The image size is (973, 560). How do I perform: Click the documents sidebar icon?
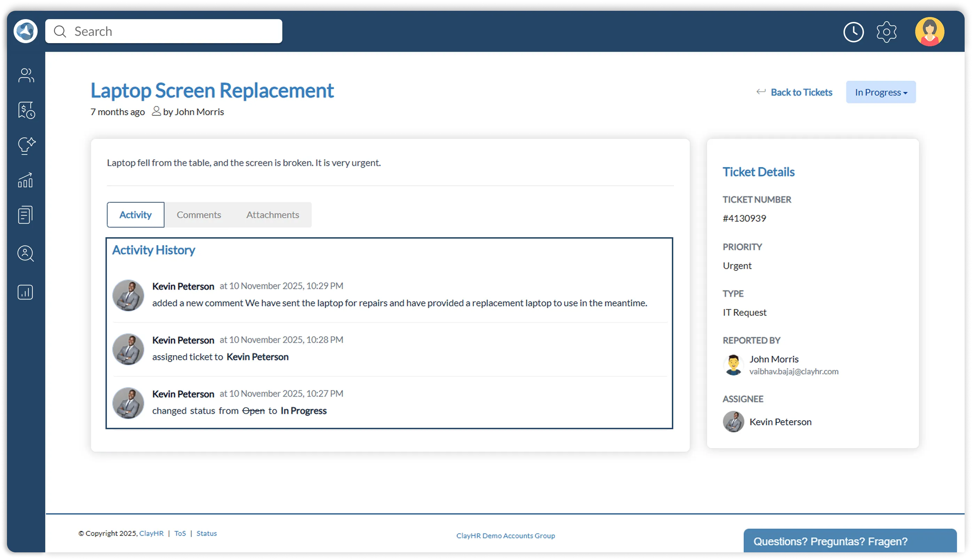[25, 215]
